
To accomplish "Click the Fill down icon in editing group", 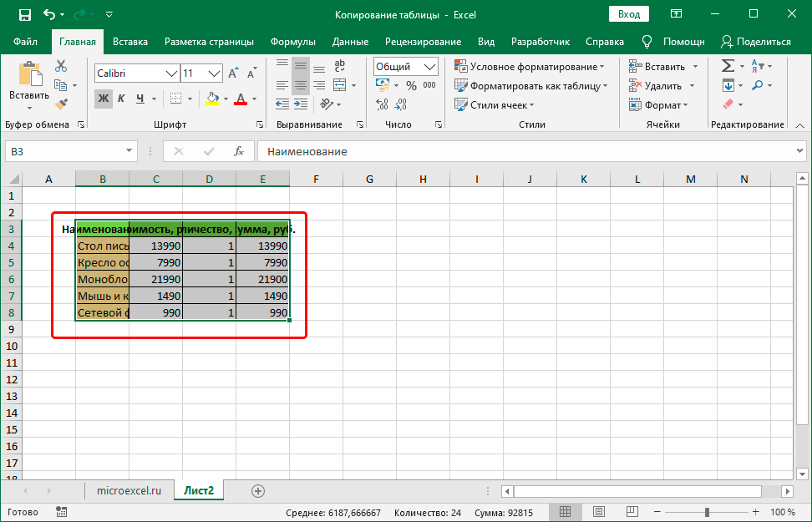I will (728, 85).
